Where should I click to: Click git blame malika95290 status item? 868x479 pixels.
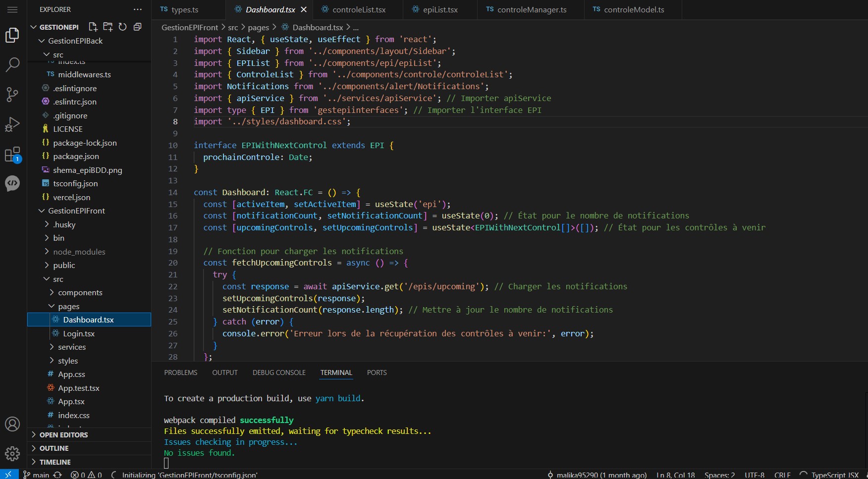(597, 475)
